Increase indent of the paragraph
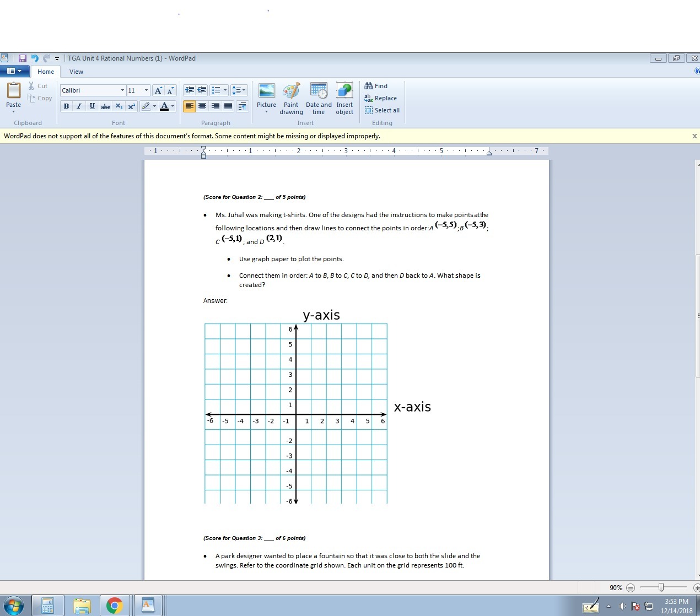 (202, 90)
